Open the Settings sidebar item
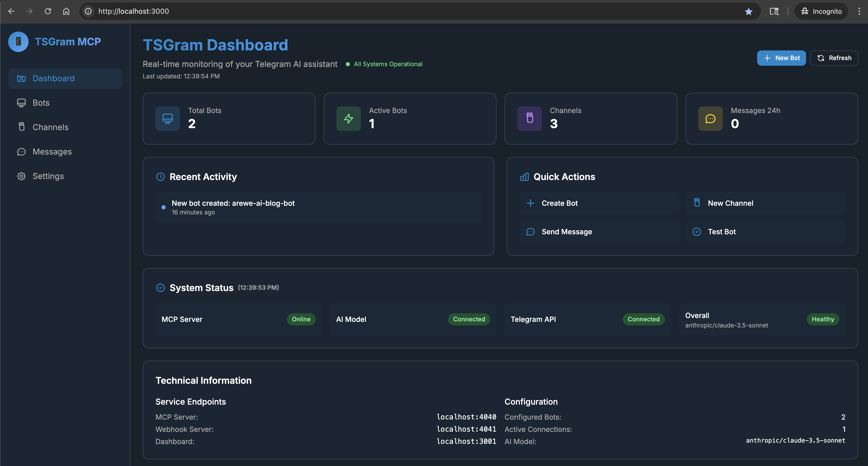This screenshot has width=868, height=466. click(x=48, y=176)
